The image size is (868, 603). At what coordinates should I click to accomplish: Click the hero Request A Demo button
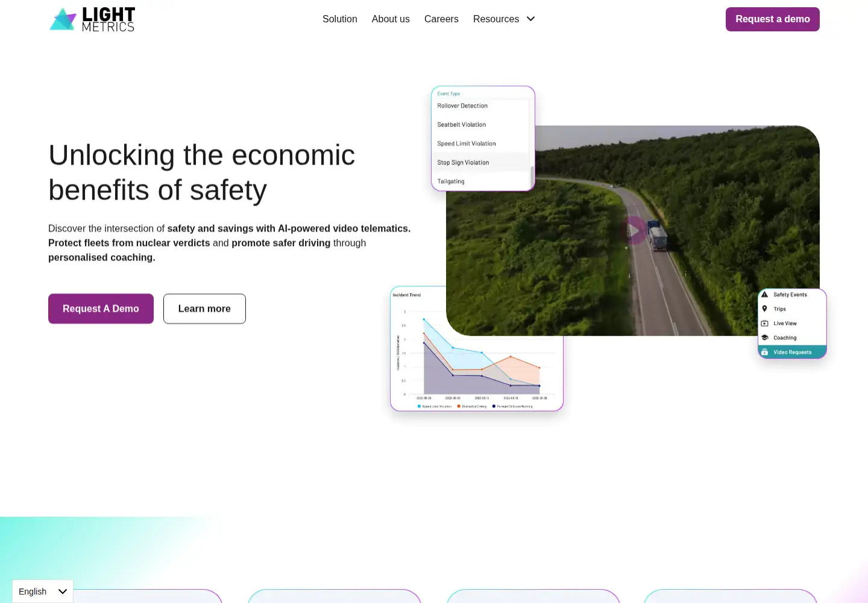(101, 309)
